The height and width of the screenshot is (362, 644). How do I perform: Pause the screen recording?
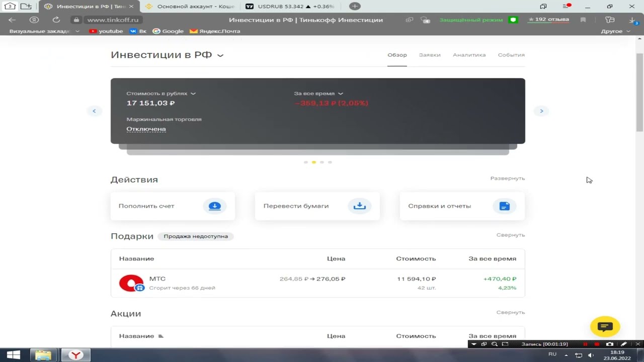tap(585, 344)
